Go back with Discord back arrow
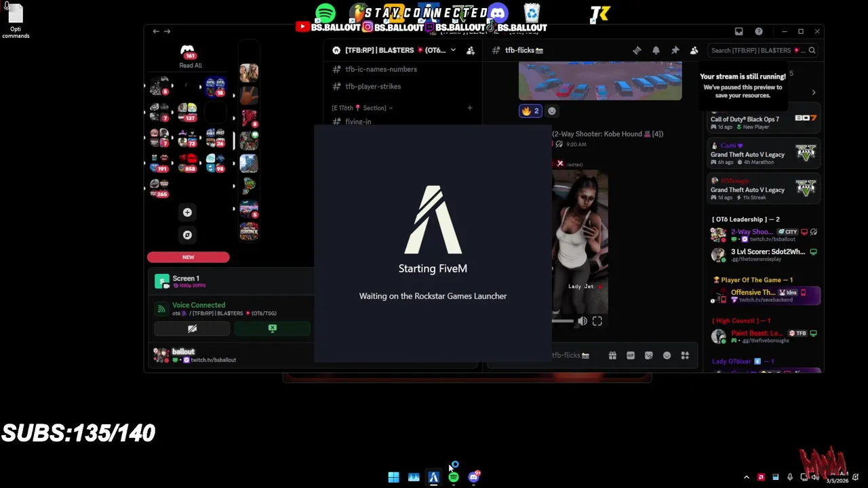Viewport: 868px width, 488px height. tap(156, 31)
